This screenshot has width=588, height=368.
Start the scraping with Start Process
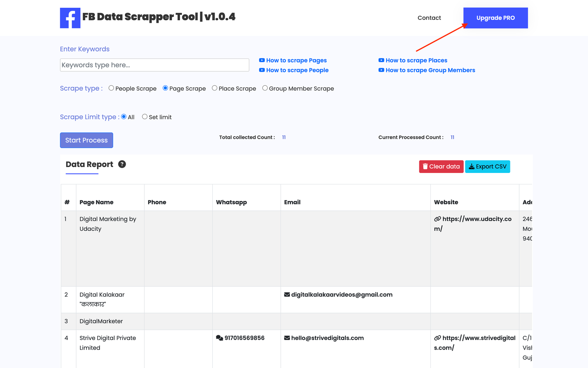click(86, 140)
